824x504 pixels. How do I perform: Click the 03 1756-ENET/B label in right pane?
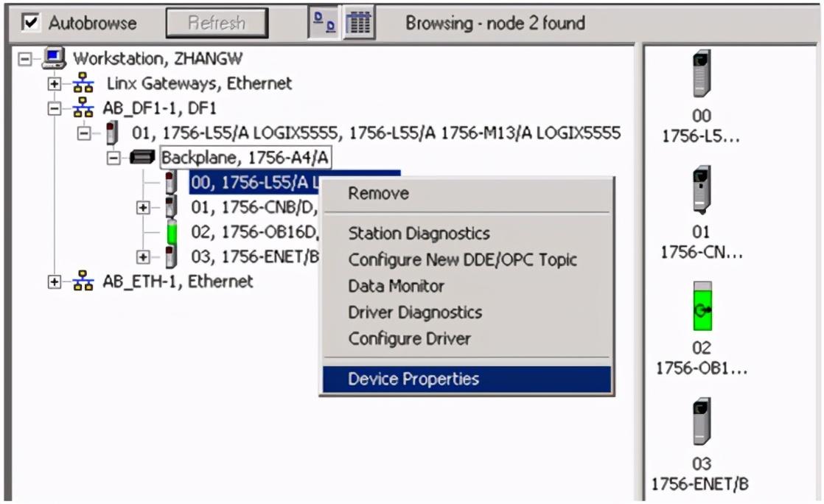coord(700,474)
